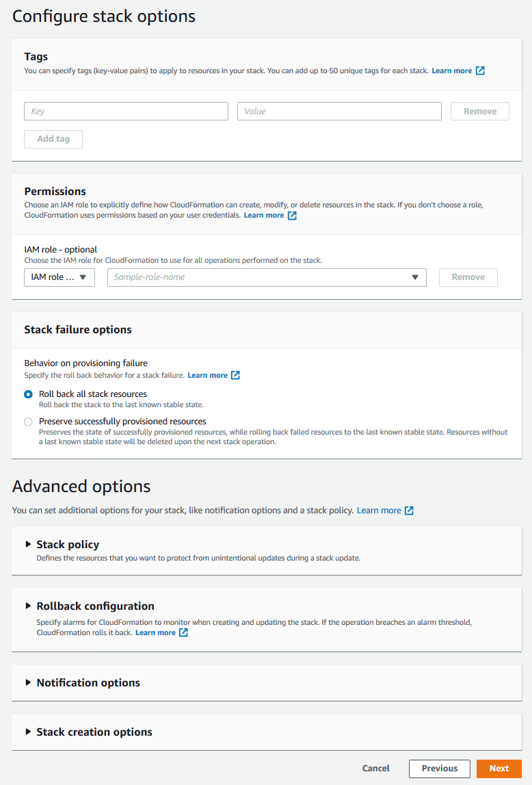
Task: Expand the Notification options section
Action: [88, 682]
